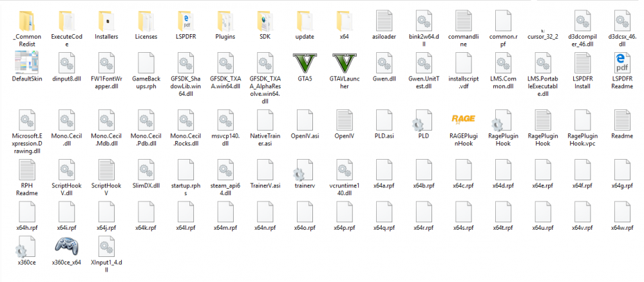Select the x360ce file icon
Image resolution: width=644 pixels, height=282 pixels.
pos(26,246)
